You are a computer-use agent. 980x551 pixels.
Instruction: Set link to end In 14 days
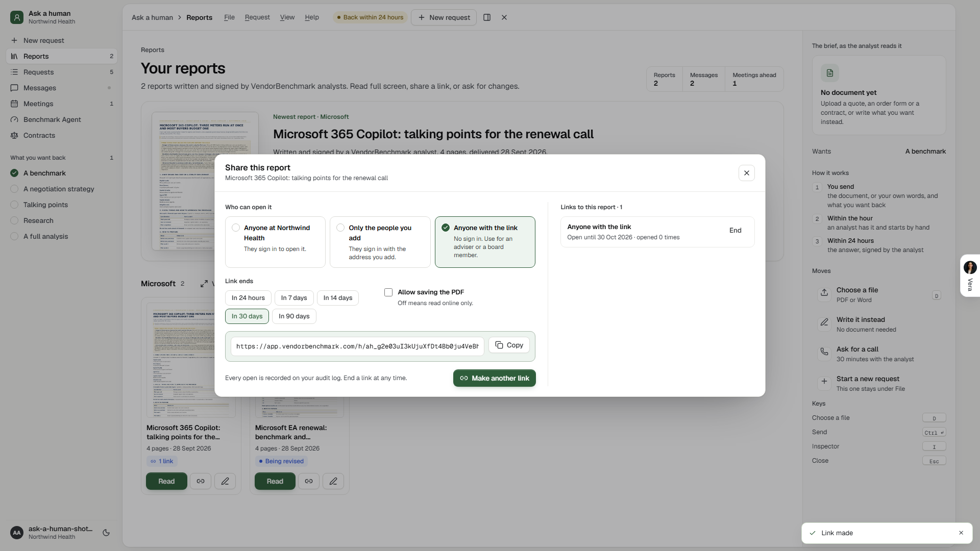click(338, 298)
